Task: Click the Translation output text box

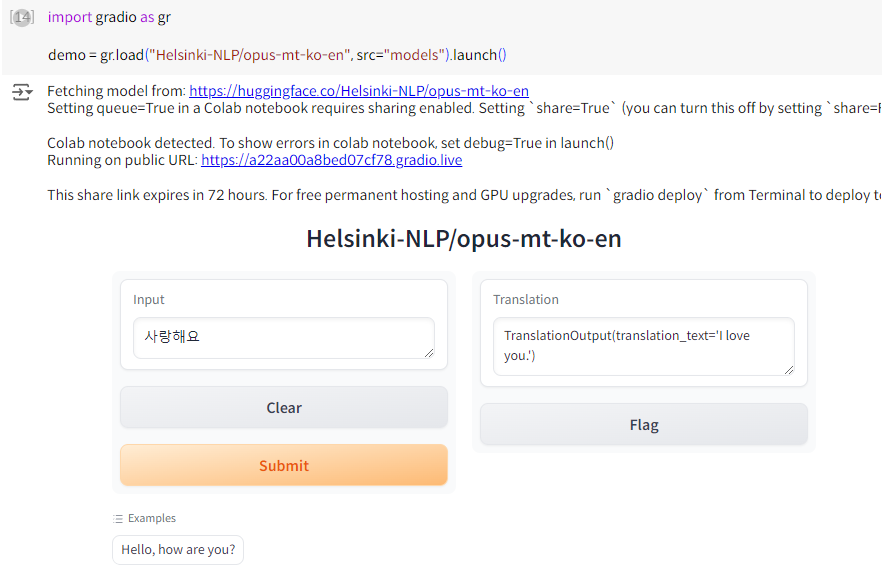Action: [x=643, y=346]
